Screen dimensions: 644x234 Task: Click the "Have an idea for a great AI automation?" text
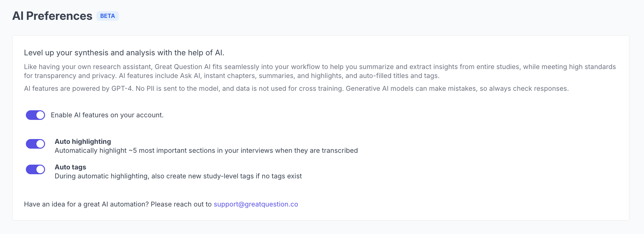[86, 204]
